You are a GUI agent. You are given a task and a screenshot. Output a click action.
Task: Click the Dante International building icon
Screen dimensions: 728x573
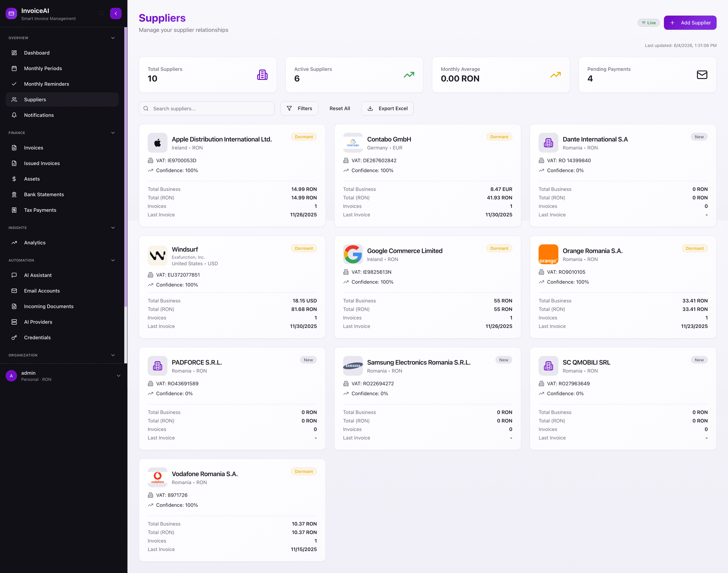click(x=548, y=143)
